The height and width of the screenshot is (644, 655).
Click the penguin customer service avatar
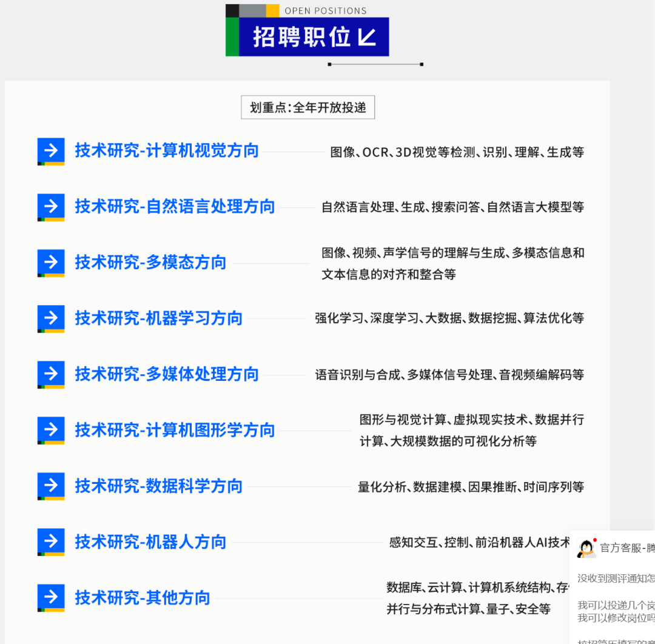click(x=586, y=548)
